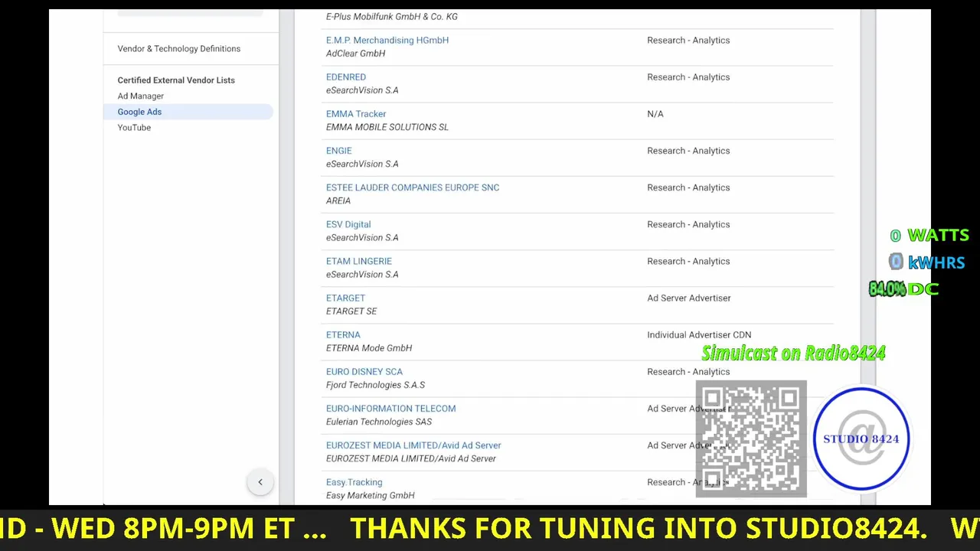The height and width of the screenshot is (551, 980).
Task: Click 'Research - Analytics' in E.M.P. Merchandising row
Action: tap(688, 41)
